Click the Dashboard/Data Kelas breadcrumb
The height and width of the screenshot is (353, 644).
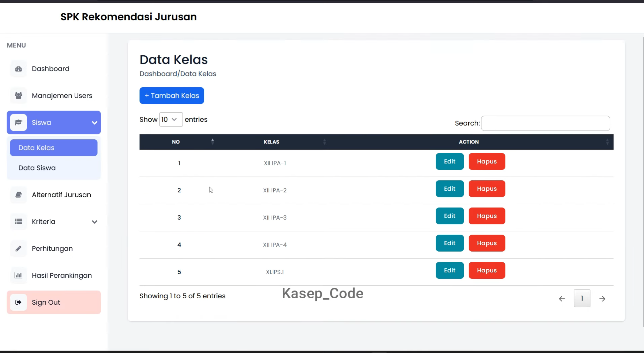[x=178, y=74]
